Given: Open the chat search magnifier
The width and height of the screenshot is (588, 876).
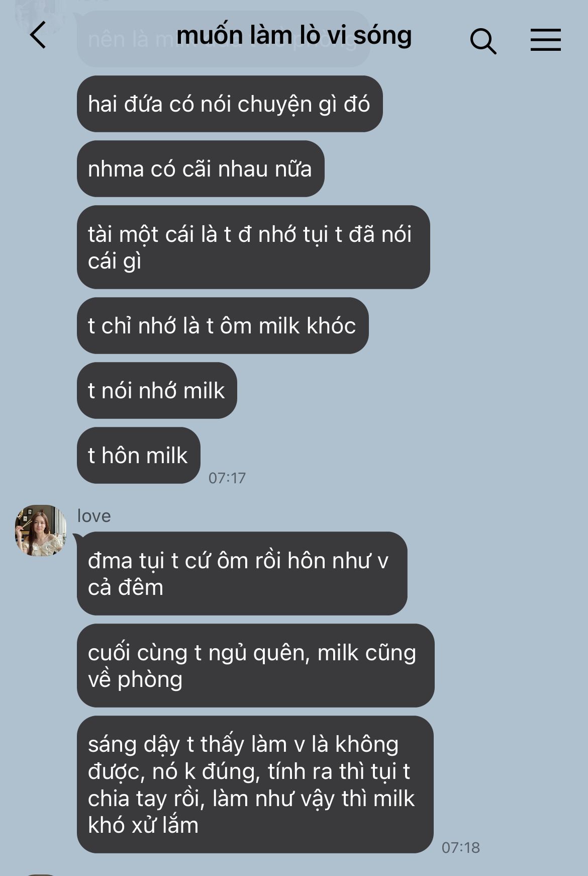Looking at the screenshot, I should [x=483, y=41].
